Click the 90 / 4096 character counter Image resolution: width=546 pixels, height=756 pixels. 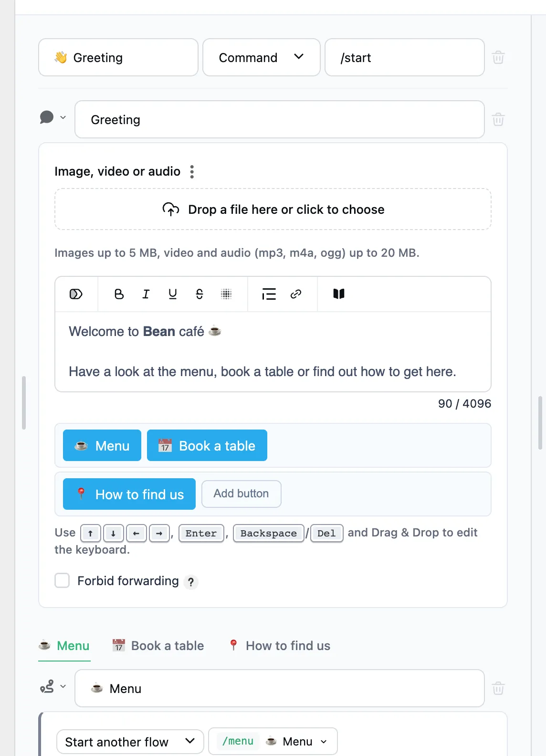tap(464, 404)
